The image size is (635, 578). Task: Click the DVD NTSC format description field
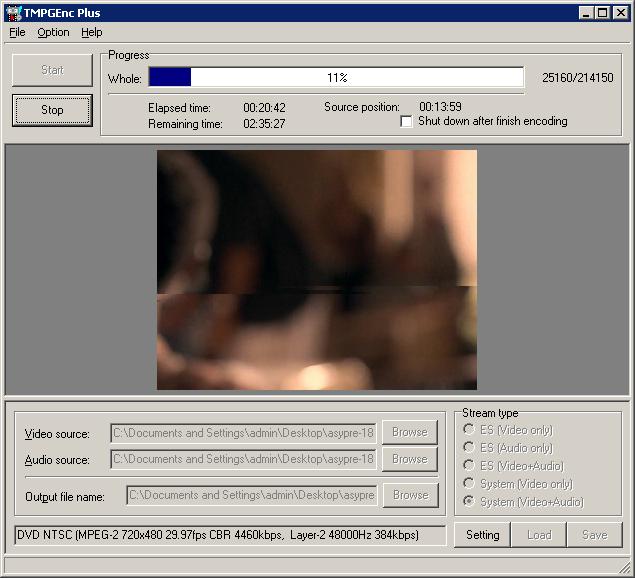[x=230, y=535]
